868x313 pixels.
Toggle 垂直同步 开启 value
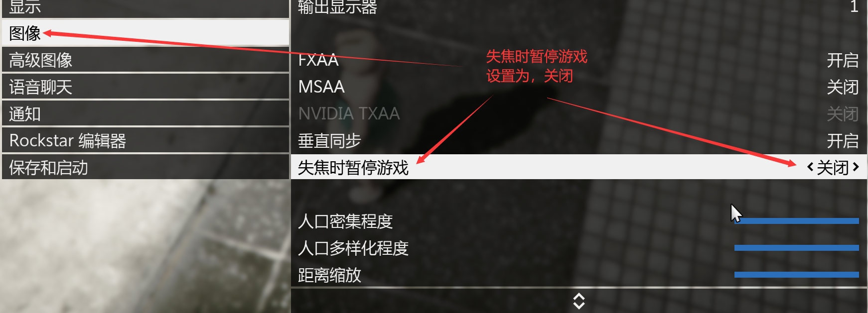point(843,141)
